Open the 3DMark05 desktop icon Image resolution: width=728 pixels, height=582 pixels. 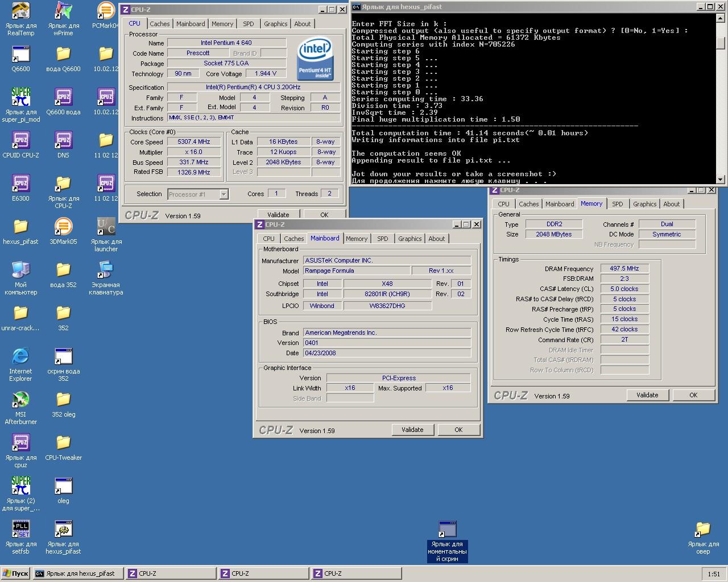63,227
